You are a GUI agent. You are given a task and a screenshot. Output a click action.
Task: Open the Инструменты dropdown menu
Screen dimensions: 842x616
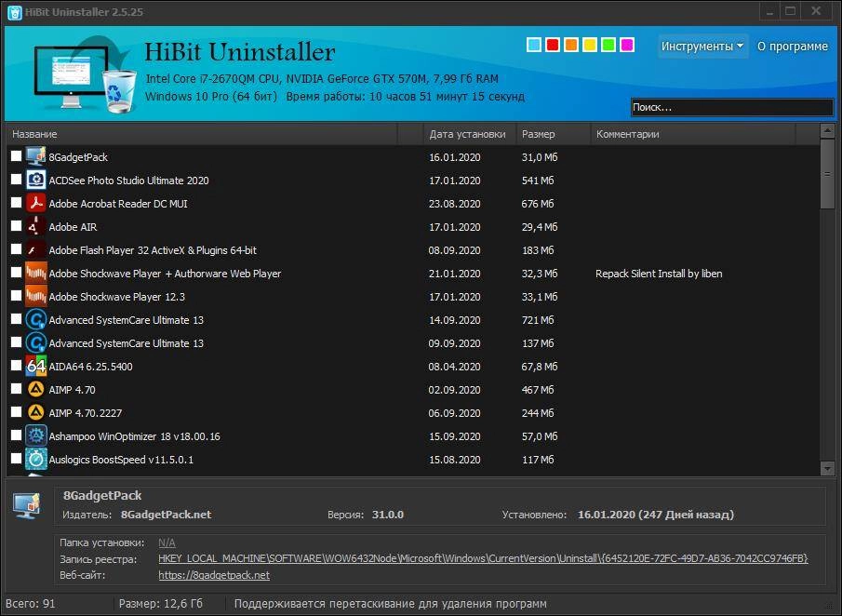(702, 47)
